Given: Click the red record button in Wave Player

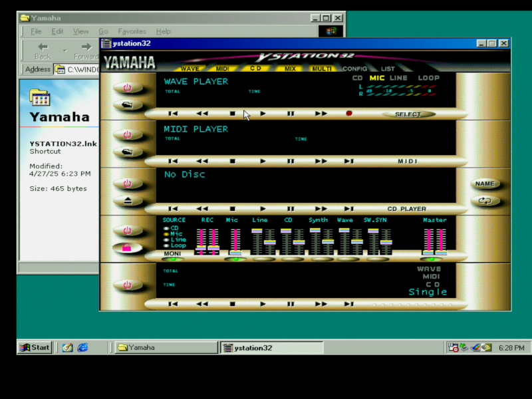Looking at the screenshot, I should 348,114.
